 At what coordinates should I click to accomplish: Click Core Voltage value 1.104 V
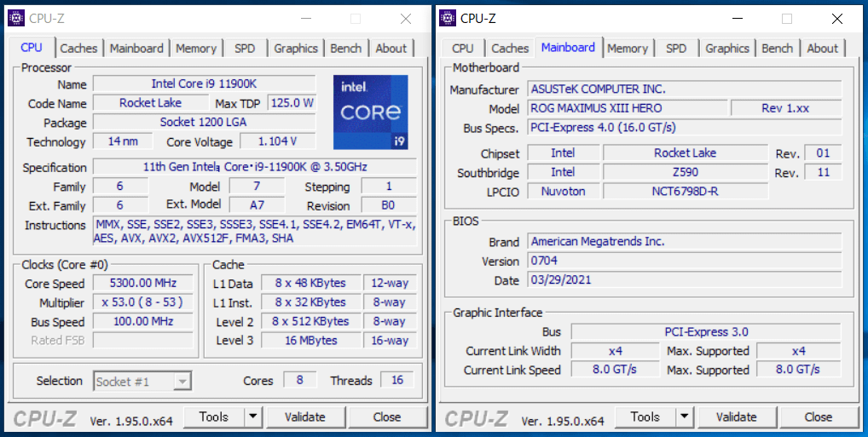coord(277,141)
